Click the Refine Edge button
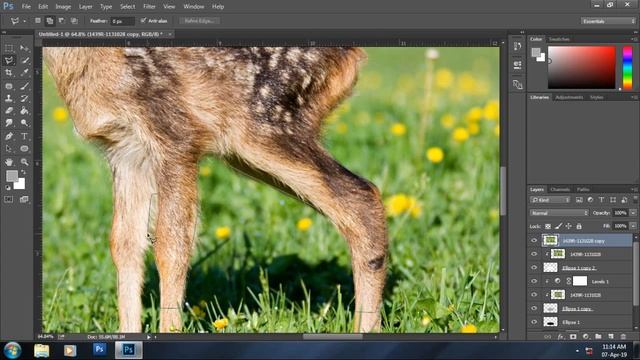The image size is (640, 360). pos(200,21)
